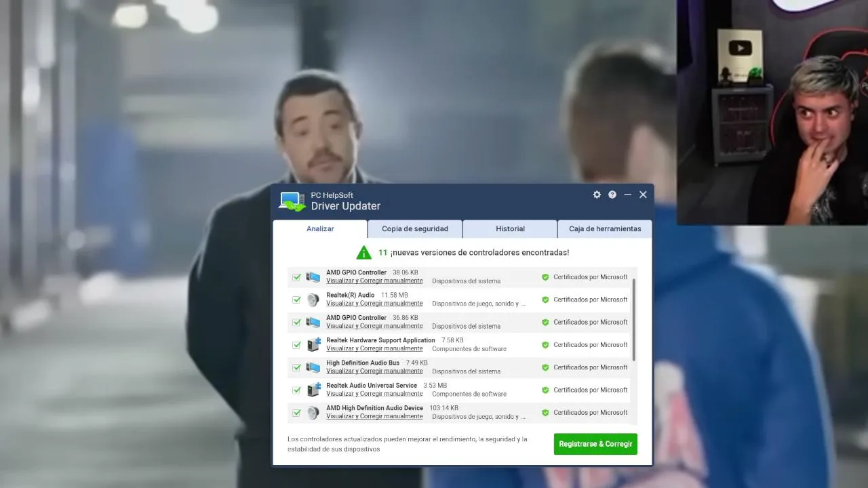Click certified shield on Realtek Audio Universal Service row

coord(545,390)
